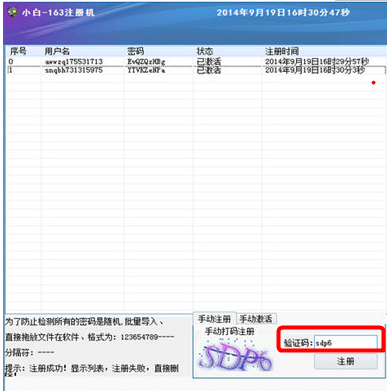The width and height of the screenshot is (387, 391).
Task: Click the 验证码 input field
Action: click(x=346, y=343)
